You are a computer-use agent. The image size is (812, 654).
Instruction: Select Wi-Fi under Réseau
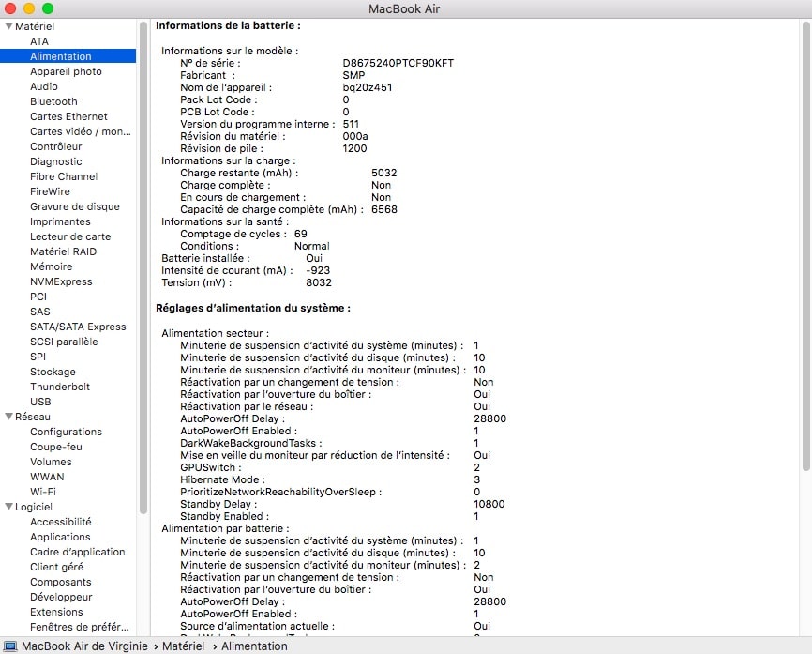(x=42, y=492)
